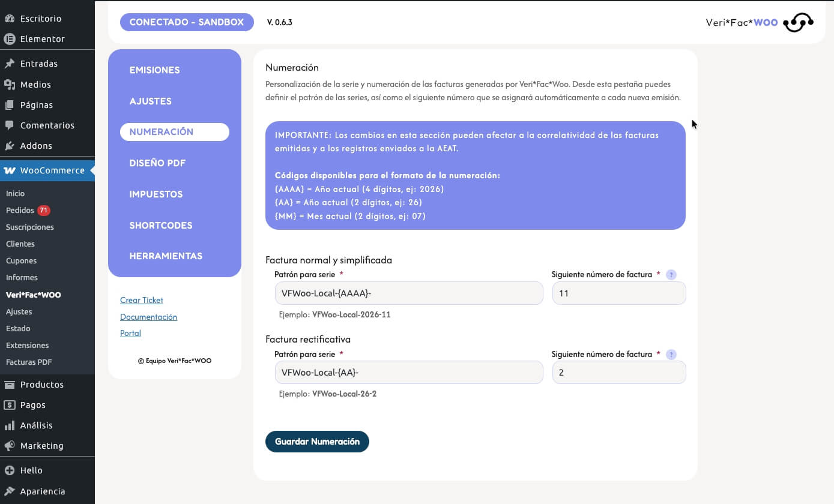The height and width of the screenshot is (504, 834).
Task: Focus the normal invoice next number field
Action: (x=619, y=293)
